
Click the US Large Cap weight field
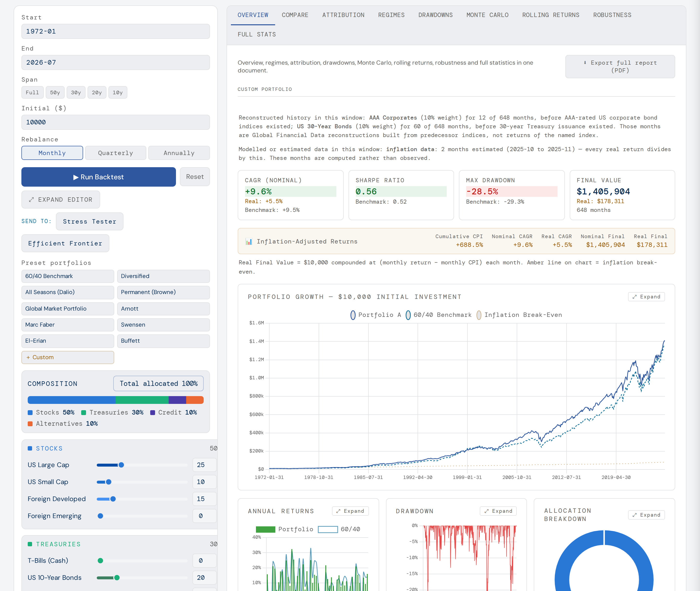pyautogui.click(x=205, y=465)
